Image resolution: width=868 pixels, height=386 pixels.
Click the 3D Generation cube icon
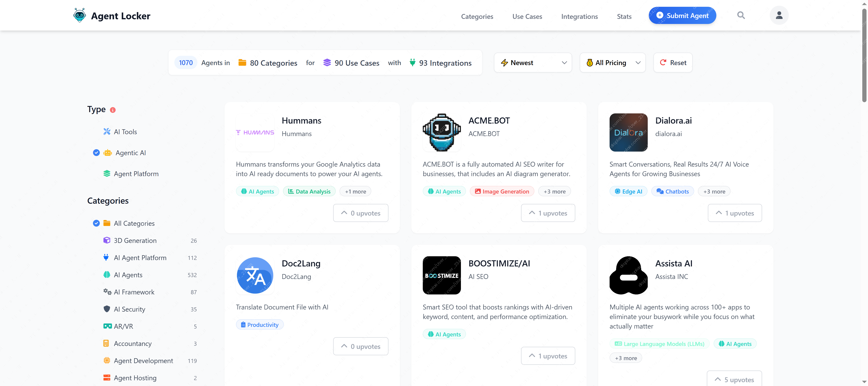pos(107,240)
